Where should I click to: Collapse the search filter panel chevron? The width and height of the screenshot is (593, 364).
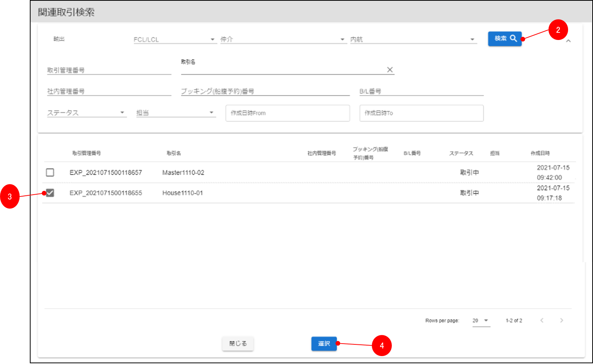tap(568, 41)
